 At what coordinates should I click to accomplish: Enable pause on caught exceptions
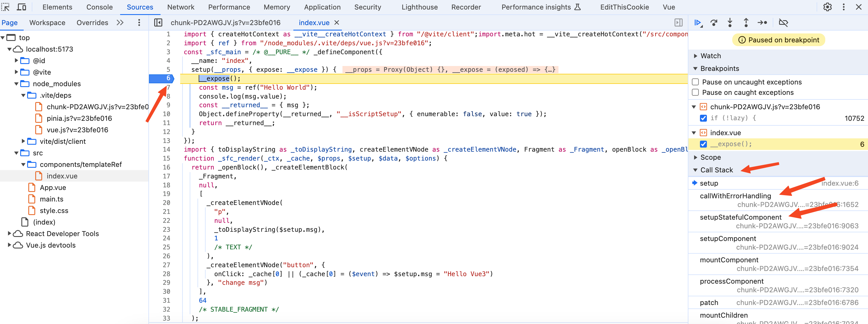[695, 92]
